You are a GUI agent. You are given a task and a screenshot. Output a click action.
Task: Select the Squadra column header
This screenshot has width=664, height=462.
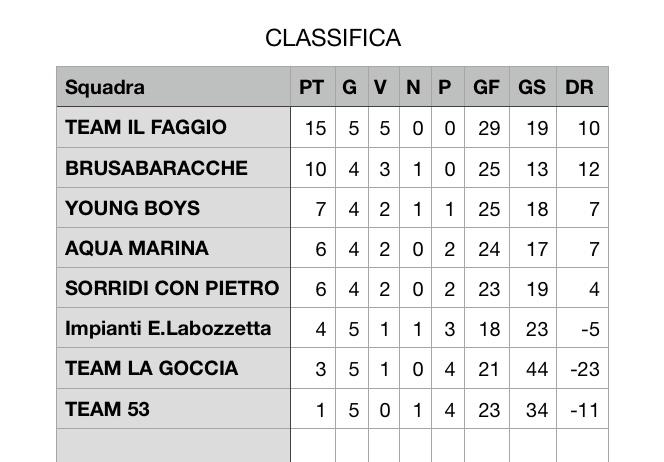click(x=174, y=86)
